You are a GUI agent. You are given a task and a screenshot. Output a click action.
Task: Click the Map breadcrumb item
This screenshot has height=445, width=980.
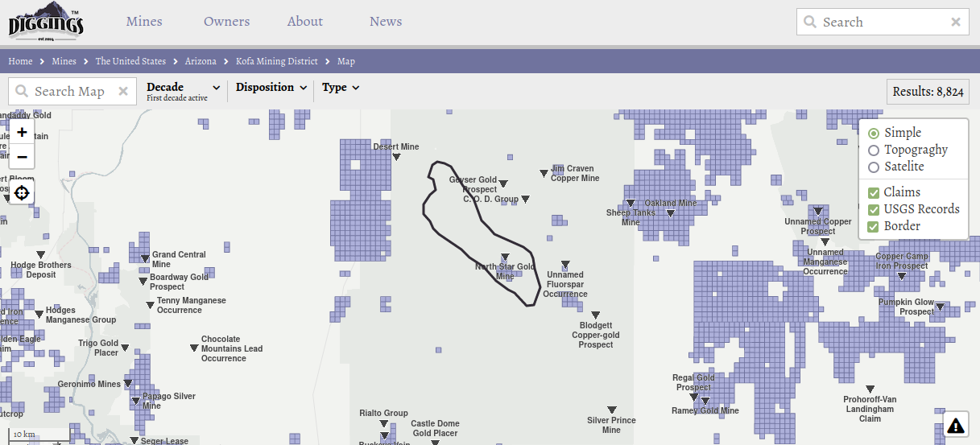[346, 61]
